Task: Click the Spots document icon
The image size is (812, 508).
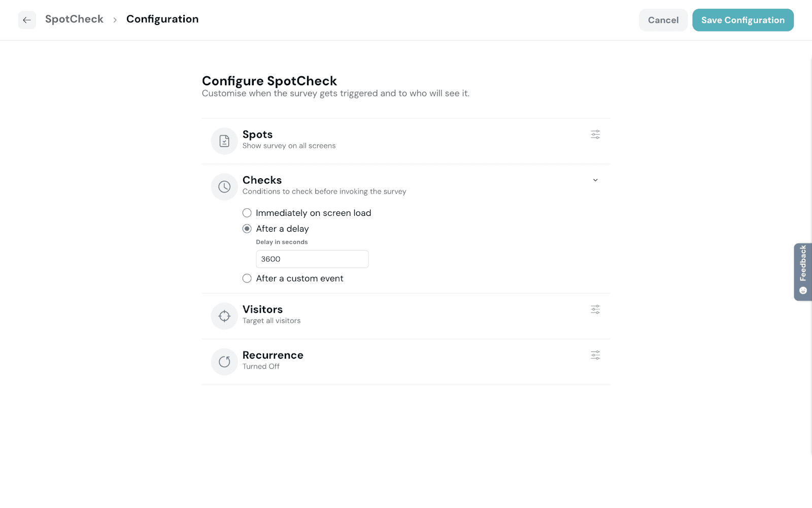Action: [224, 141]
